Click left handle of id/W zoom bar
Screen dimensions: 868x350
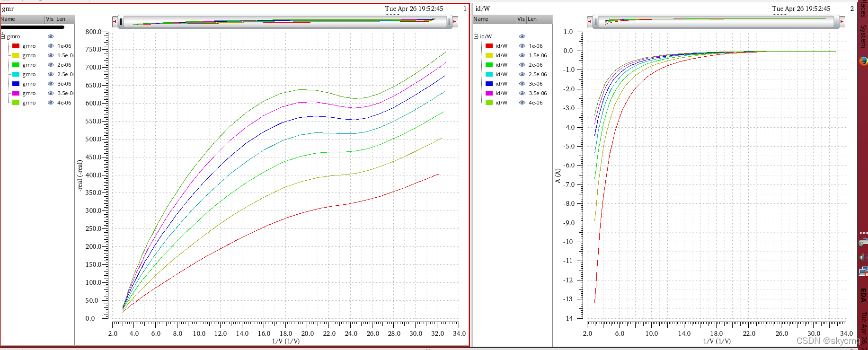[x=595, y=21]
